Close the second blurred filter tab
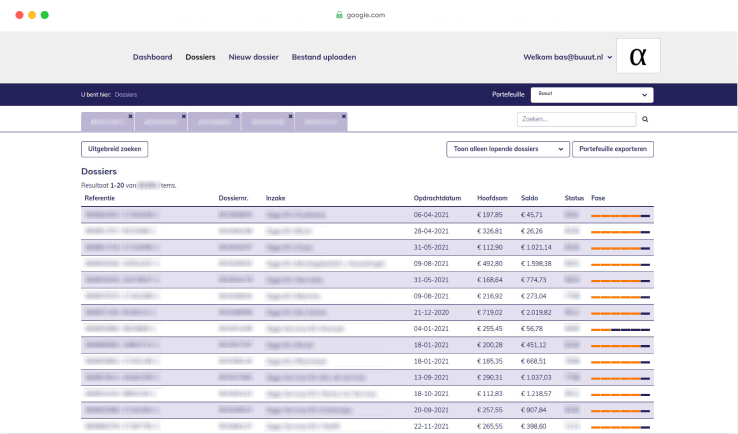The height and width of the screenshot is (434, 738). click(184, 116)
